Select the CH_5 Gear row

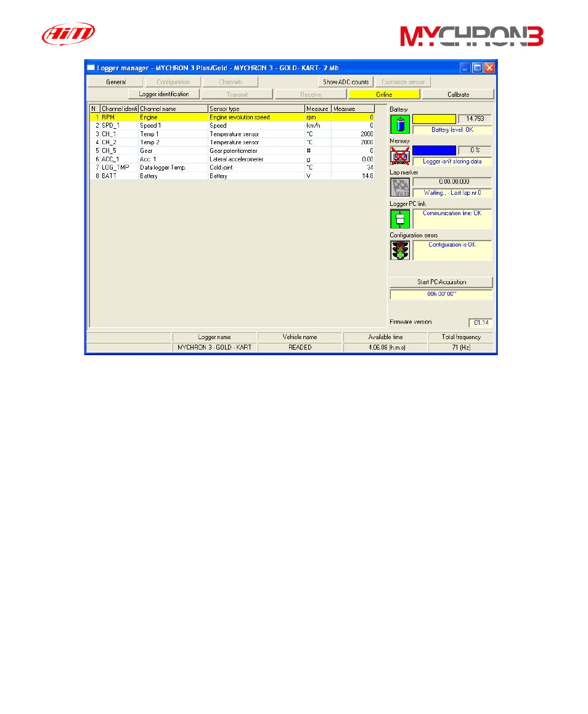coord(232,150)
